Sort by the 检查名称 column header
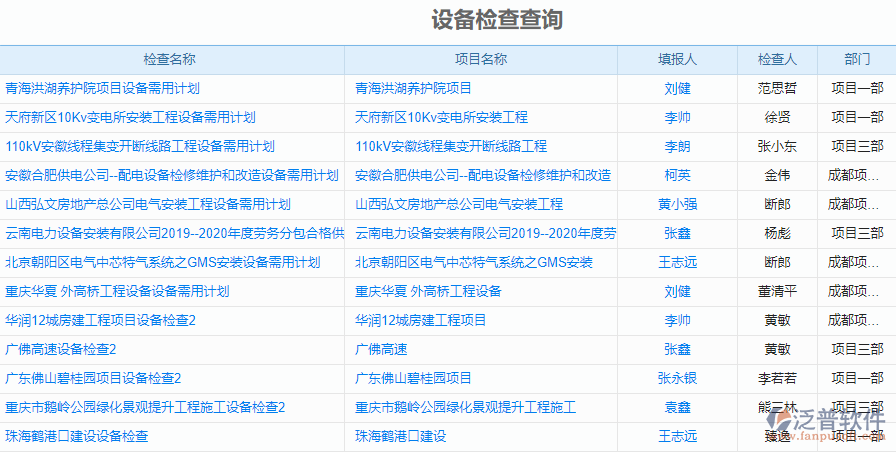This screenshot has width=896, height=452. pos(170,60)
